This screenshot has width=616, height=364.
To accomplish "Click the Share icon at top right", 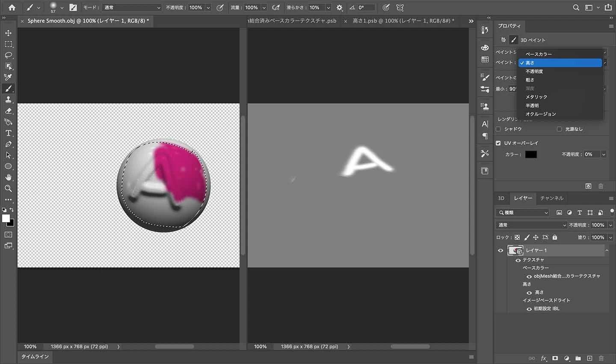I will 608,7.
